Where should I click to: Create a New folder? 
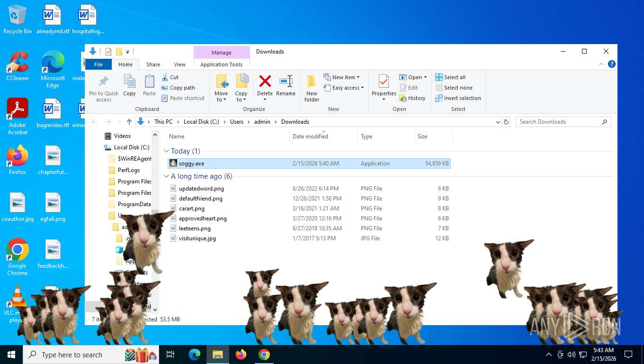312,88
